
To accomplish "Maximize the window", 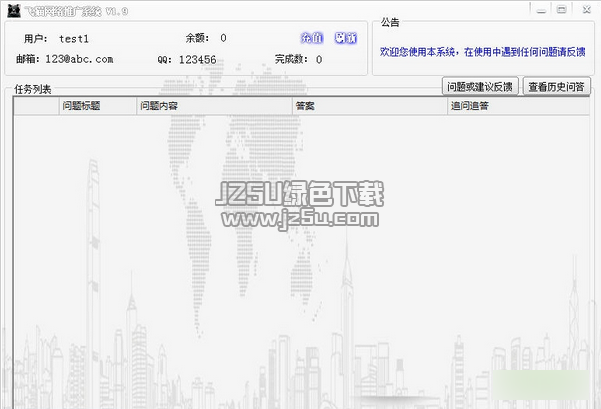I will (x=562, y=10).
